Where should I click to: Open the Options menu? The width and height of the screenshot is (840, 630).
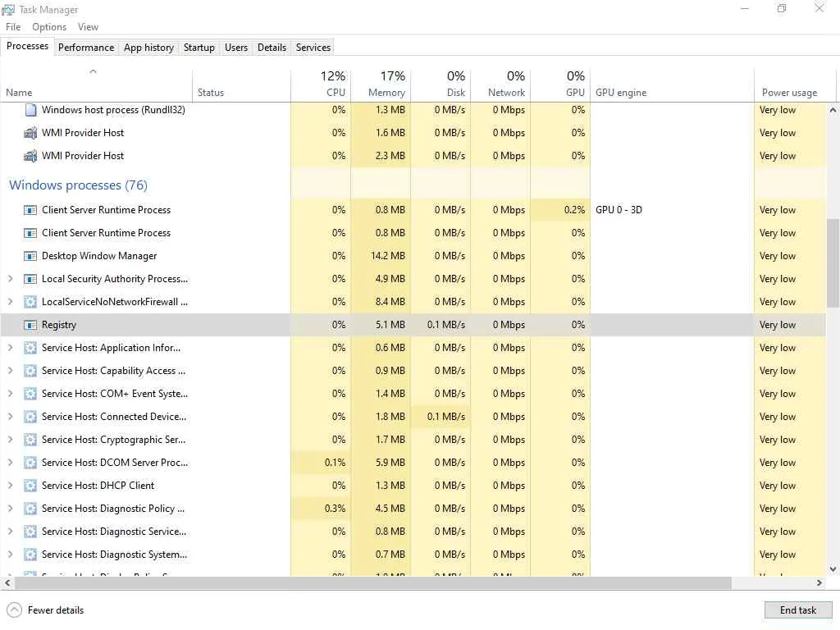pyautogui.click(x=49, y=27)
